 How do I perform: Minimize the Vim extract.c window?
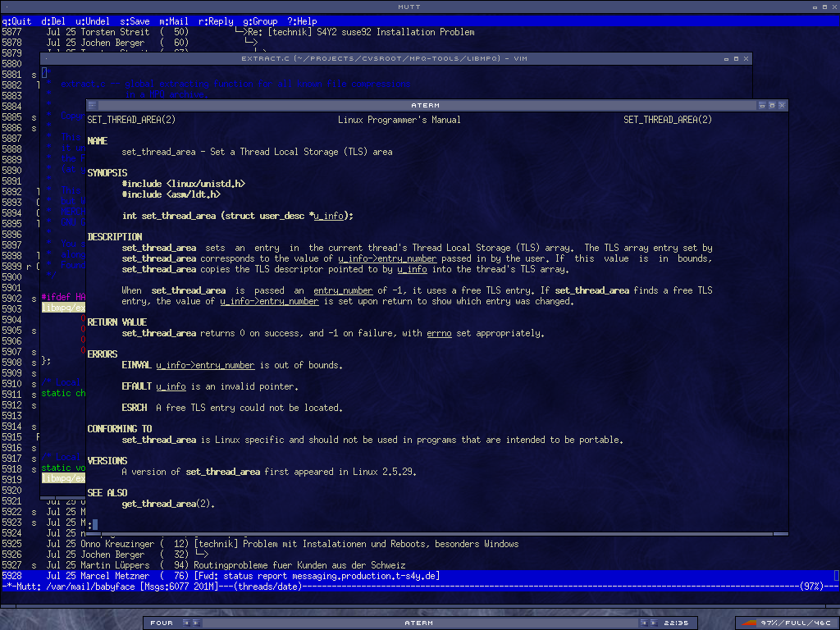[727, 58]
